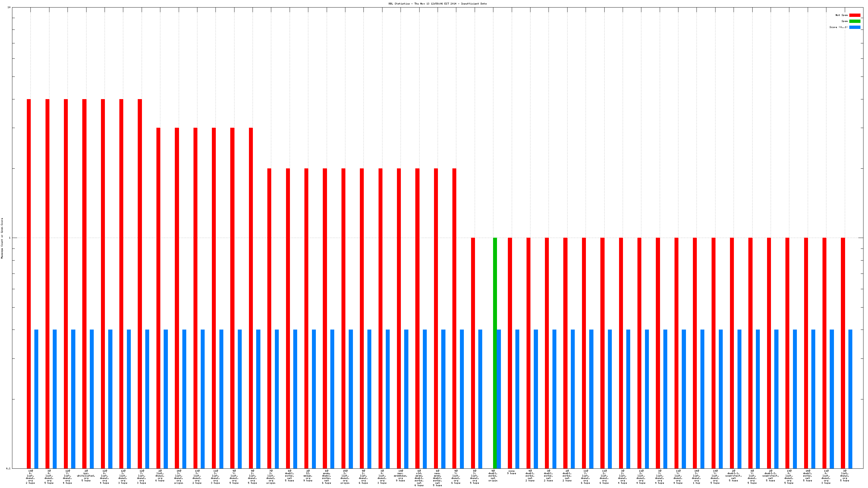
Task: Click the new.spam.dnsbl.sorbs.net axis label
Action: 437,478
